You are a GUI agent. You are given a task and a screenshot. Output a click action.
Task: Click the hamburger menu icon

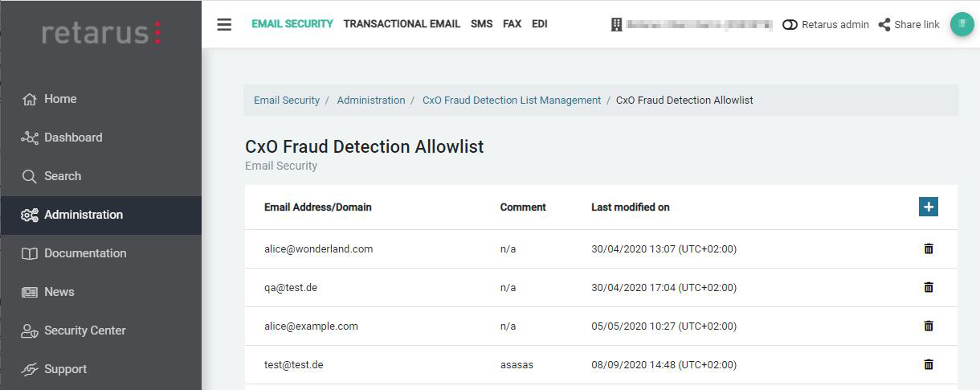click(x=224, y=24)
